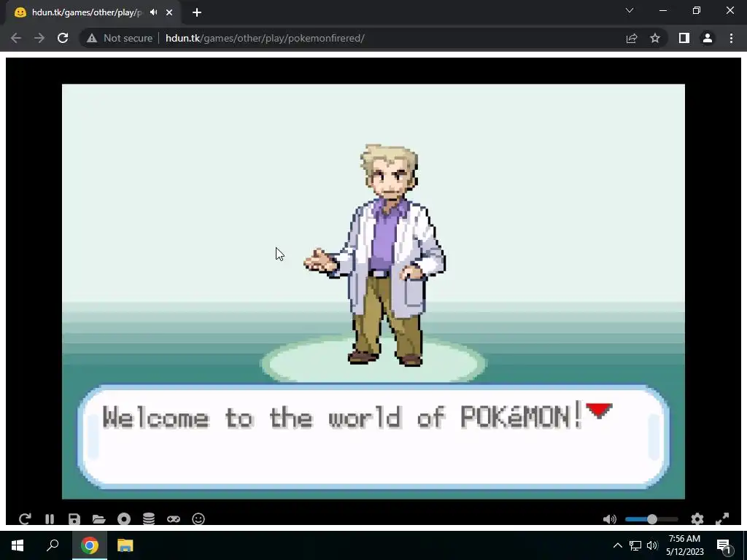
Task: Go back in Chrome
Action: tap(16, 38)
